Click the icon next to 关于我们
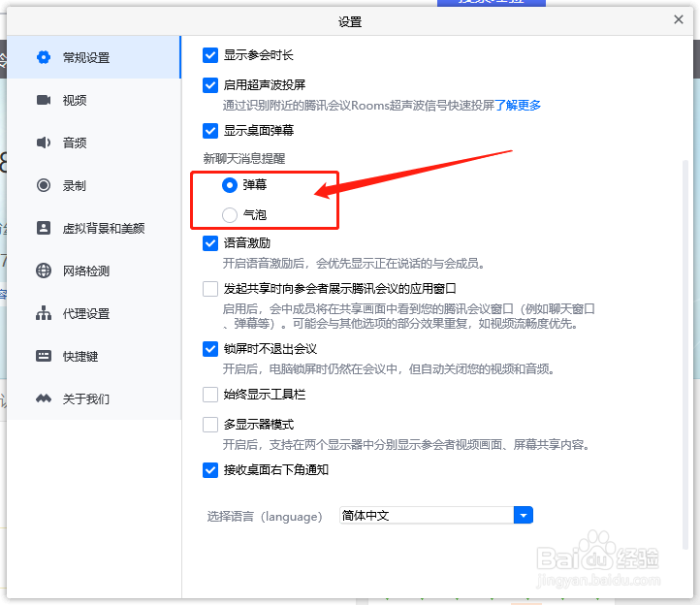Viewport: 700px width, 605px height. pyautogui.click(x=44, y=398)
